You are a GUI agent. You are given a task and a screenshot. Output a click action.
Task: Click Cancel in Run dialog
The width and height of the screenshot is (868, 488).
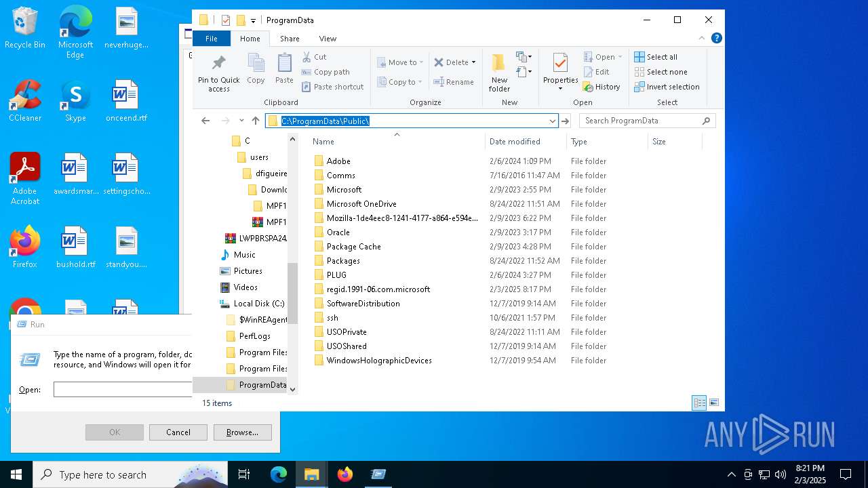pyautogui.click(x=178, y=432)
